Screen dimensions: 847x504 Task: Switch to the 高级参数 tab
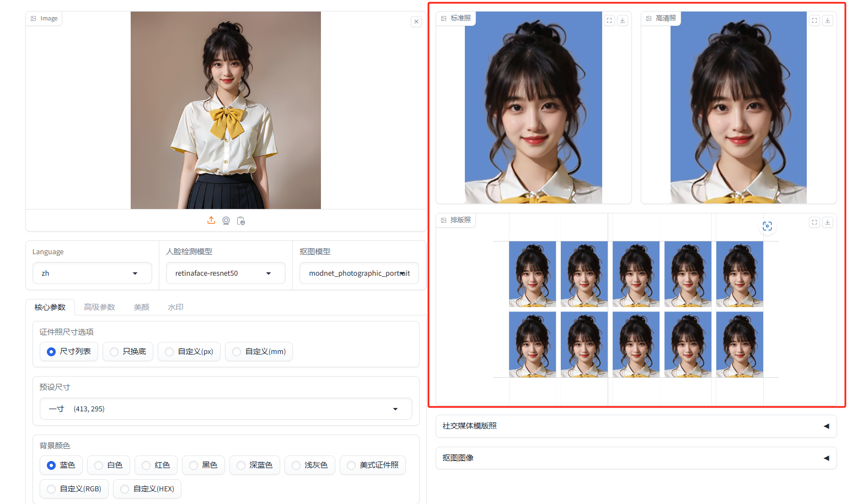(99, 307)
